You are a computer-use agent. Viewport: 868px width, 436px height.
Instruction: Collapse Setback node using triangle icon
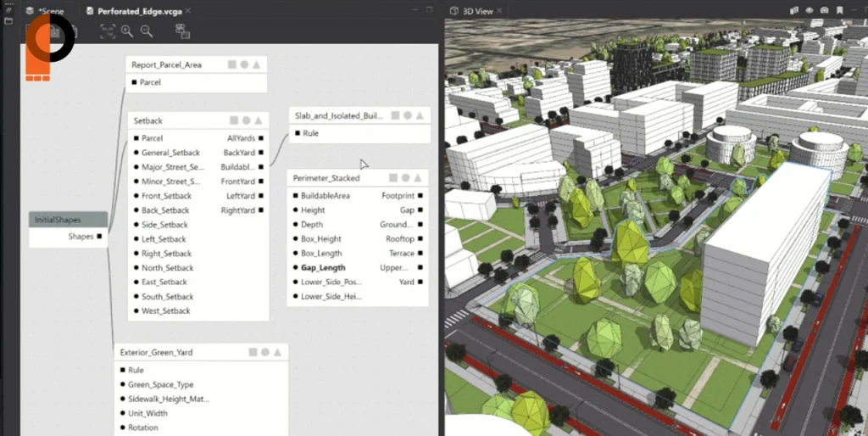[x=258, y=120]
